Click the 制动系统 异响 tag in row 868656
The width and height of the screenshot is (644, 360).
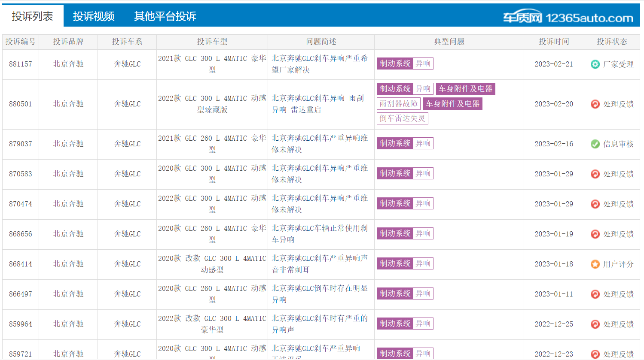click(x=405, y=233)
